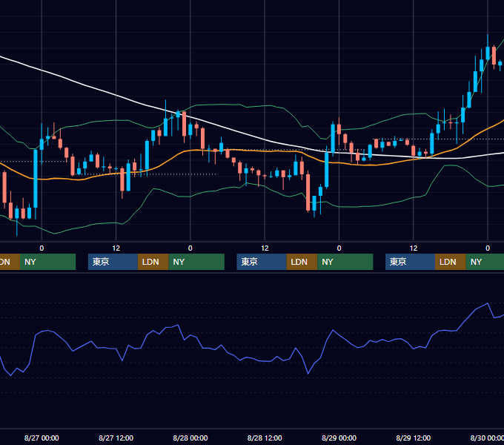Click the 8/27 12:00 date label
Image resolution: width=504 pixels, height=445 pixels.
116,438
